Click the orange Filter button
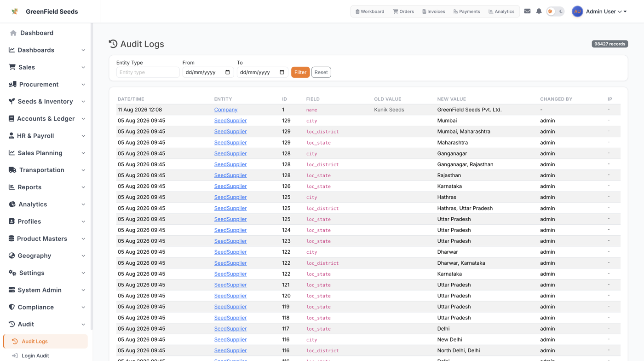 (300, 72)
